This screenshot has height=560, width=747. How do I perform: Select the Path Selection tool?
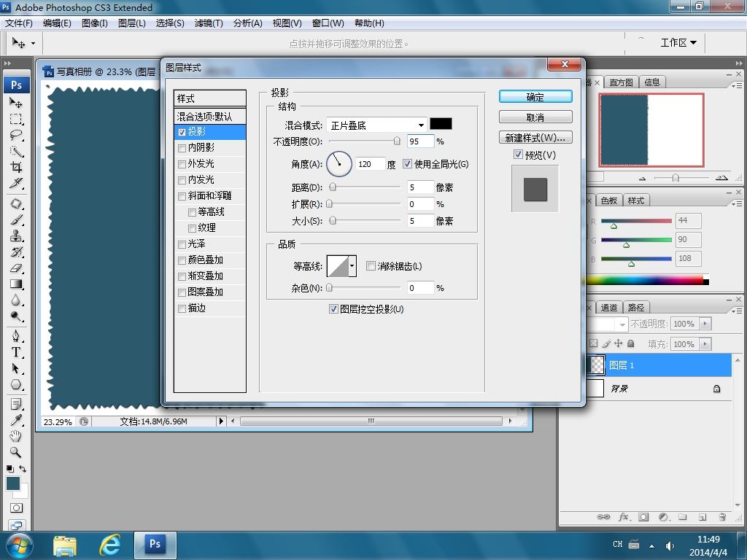[16, 368]
